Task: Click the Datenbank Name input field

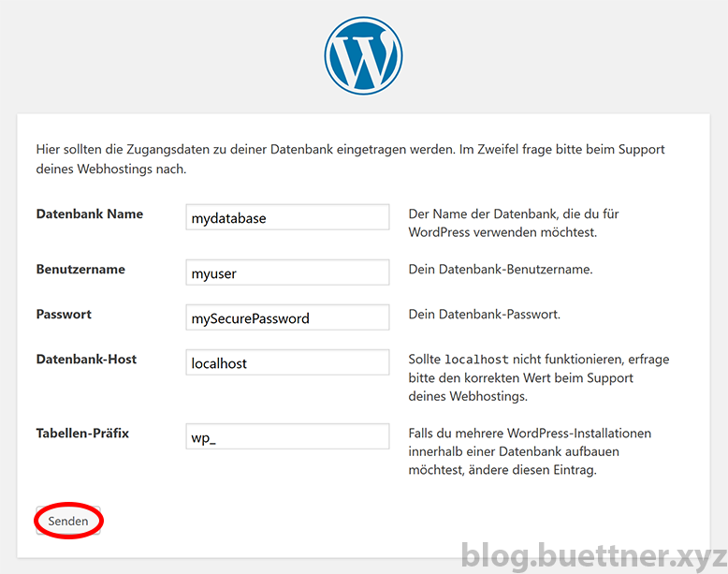Action: pyautogui.click(x=287, y=217)
